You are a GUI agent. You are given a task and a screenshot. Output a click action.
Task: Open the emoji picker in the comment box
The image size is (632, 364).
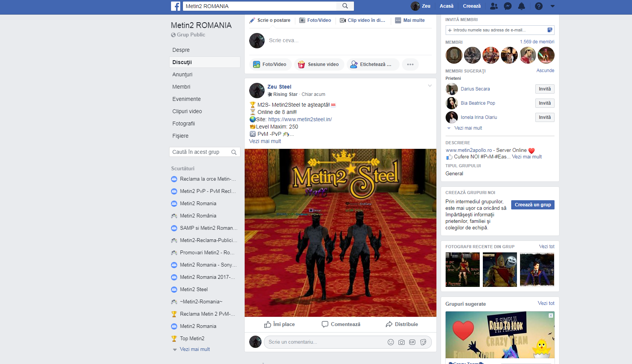391,342
